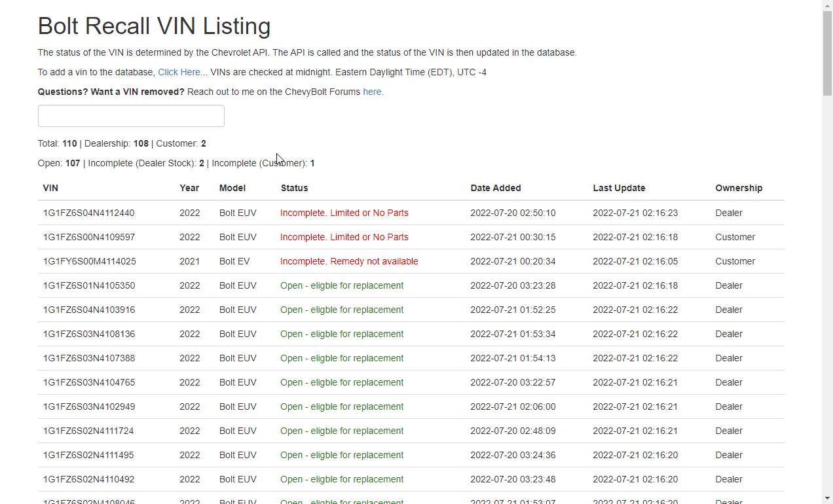Click date added 2022-07-21 01:53:34
This screenshot has height=504, width=833.
513,334
